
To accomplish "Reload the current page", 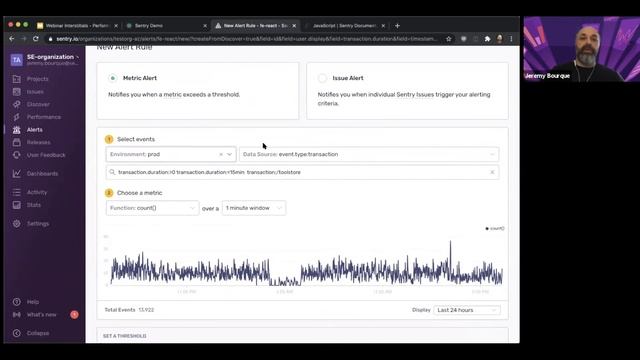I will pyautogui.click(x=36, y=39).
